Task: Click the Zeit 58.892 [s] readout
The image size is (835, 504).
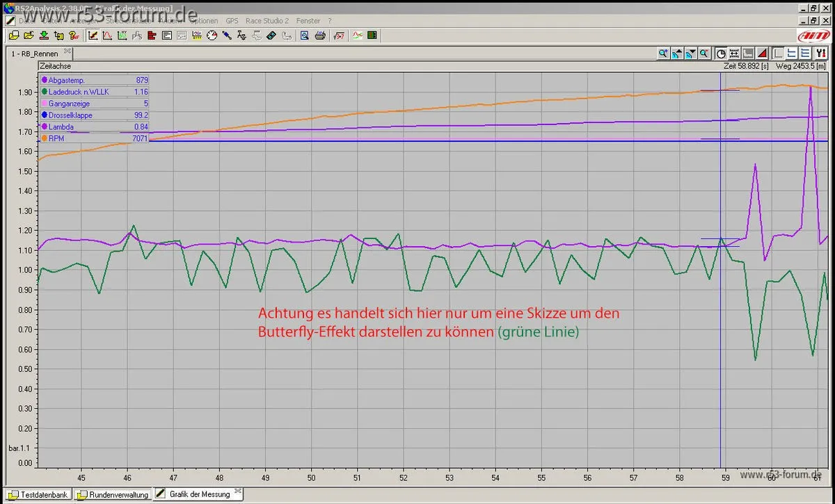Action: (x=746, y=66)
